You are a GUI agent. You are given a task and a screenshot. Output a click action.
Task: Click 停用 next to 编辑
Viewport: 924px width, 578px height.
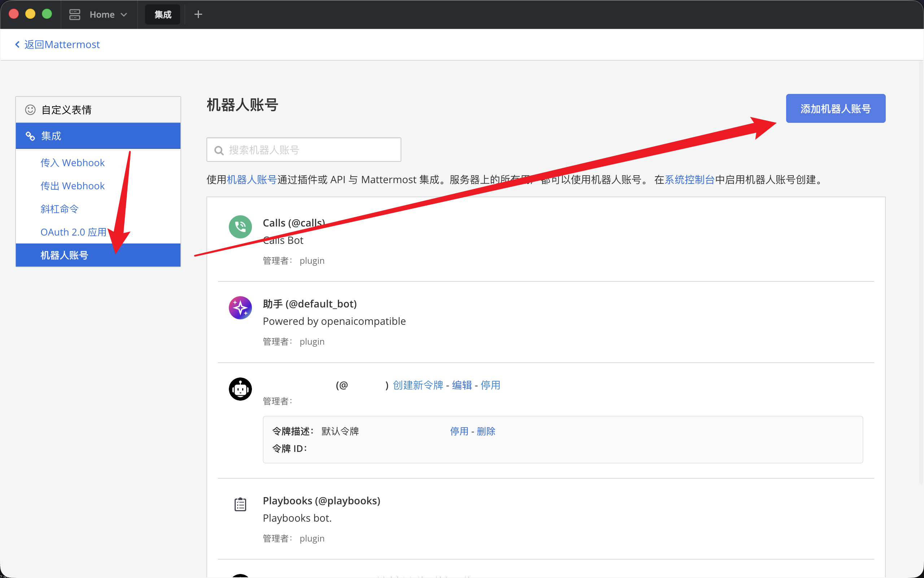490,385
